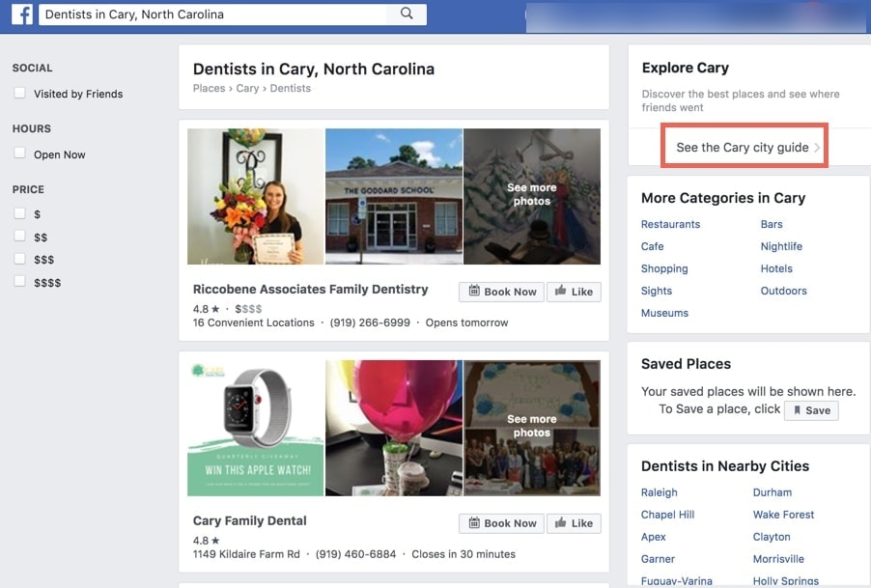The width and height of the screenshot is (871, 588).
Task: Click Riccobene phone number (919) 266-6999
Action: pyautogui.click(x=370, y=322)
